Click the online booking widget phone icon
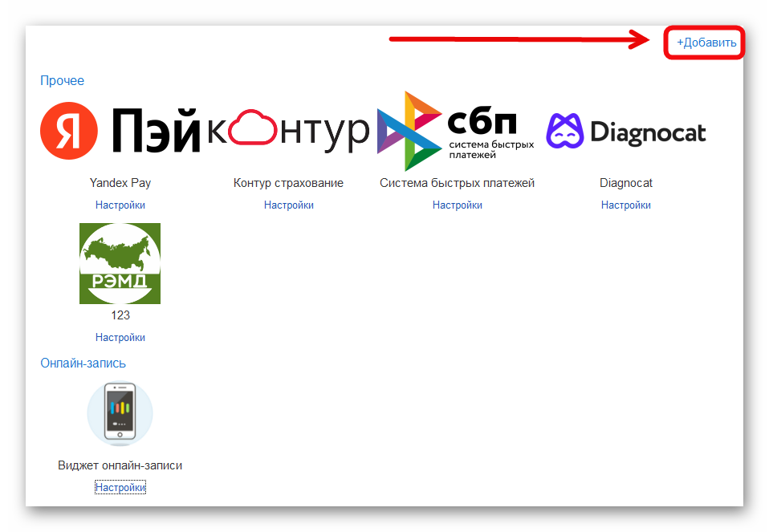The width and height of the screenshot is (769, 532). click(120, 413)
